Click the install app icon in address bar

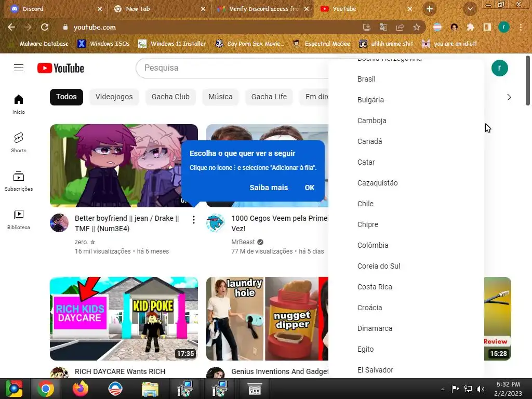coord(366,27)
